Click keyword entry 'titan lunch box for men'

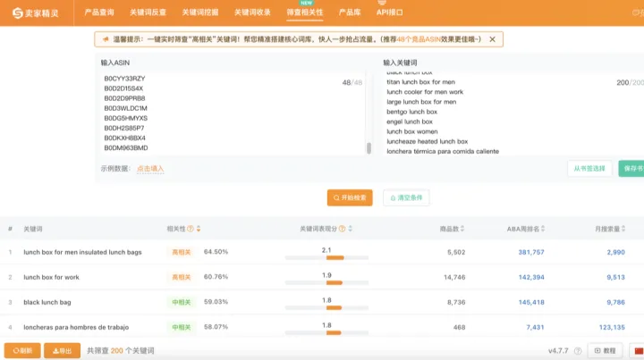pyautogui.click(x=420, y=82)
